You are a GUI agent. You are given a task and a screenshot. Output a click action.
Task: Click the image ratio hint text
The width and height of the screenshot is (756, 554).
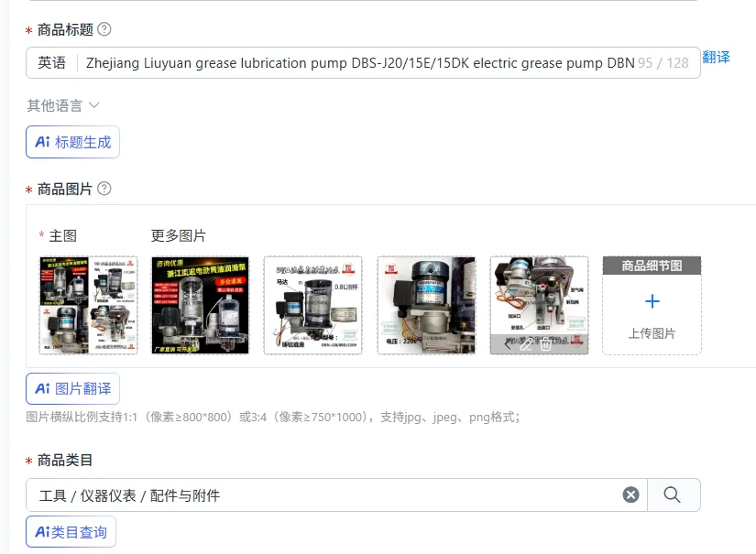tap(273, 418)
